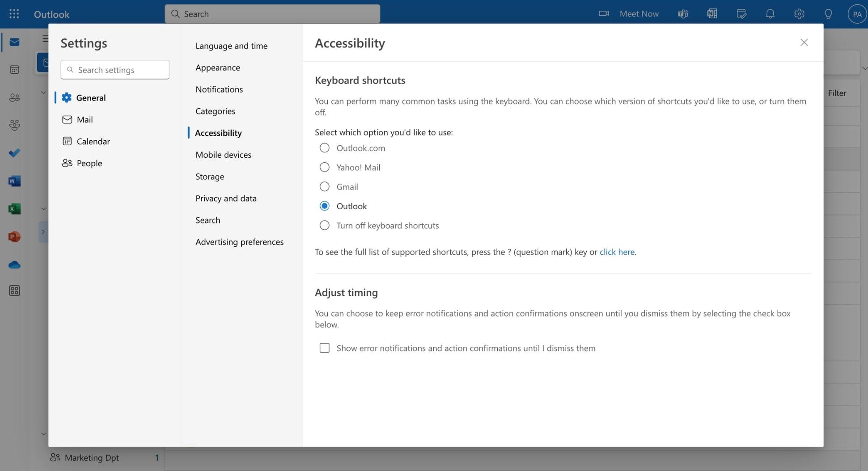Select Turn off keyboard shortcuts
The height and width of the screenshot is (471, 868).
pos(324,225)
